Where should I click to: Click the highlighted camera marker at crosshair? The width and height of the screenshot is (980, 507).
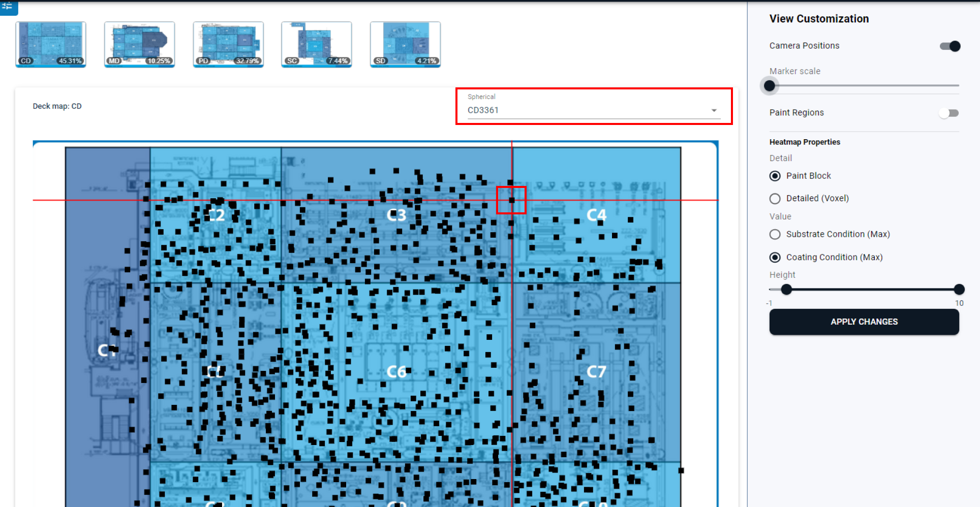(512, 200)
